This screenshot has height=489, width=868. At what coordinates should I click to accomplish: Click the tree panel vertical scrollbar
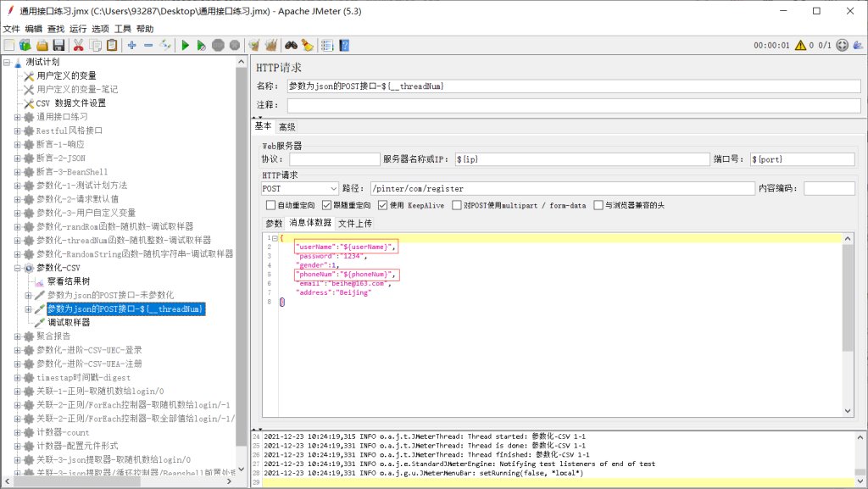point(241,258)
